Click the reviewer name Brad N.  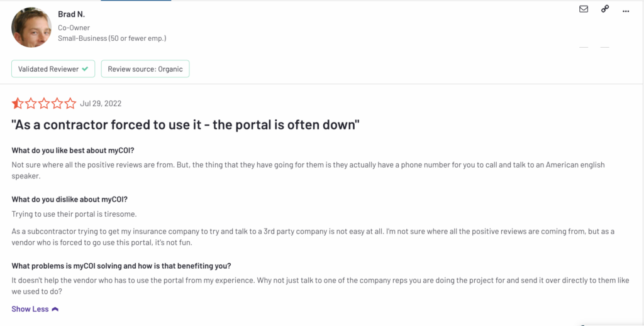pyautogui.click(x=72, y=14)
